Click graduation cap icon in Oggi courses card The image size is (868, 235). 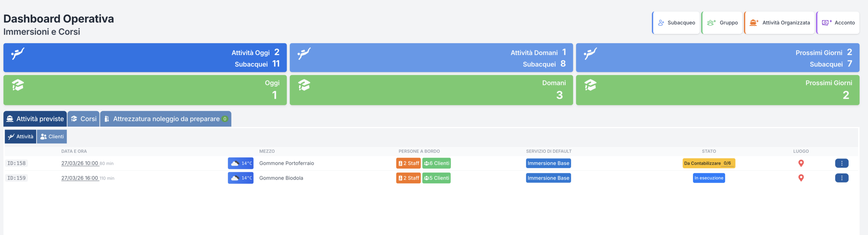click(x=18, y=85)
